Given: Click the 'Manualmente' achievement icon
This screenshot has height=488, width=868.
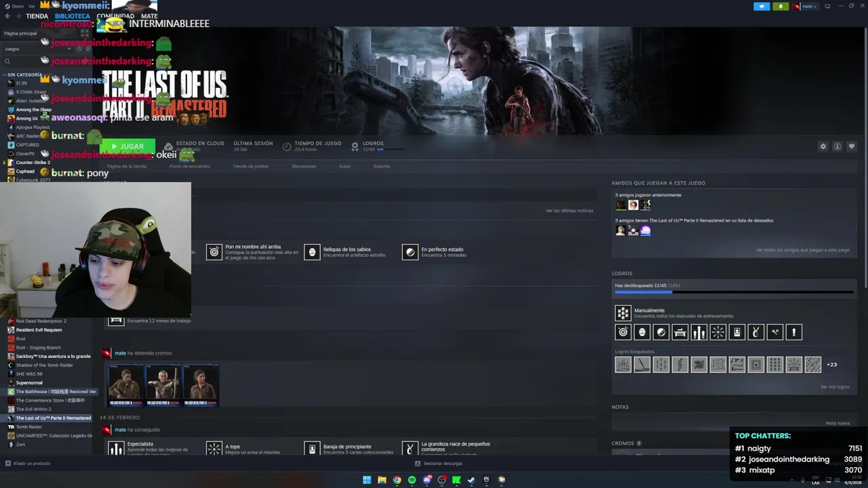Looking at the screenshot, I should click(x=623, y=313).
